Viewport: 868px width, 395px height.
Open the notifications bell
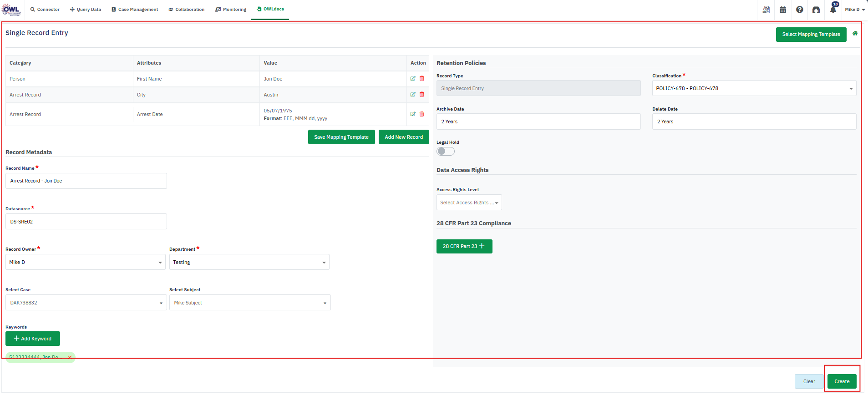(833, 10)
